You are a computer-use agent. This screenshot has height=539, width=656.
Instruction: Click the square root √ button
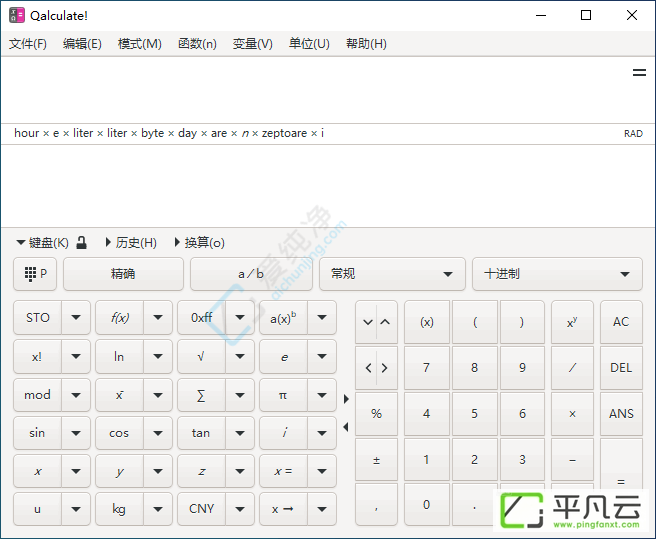[x=202, y=357]
